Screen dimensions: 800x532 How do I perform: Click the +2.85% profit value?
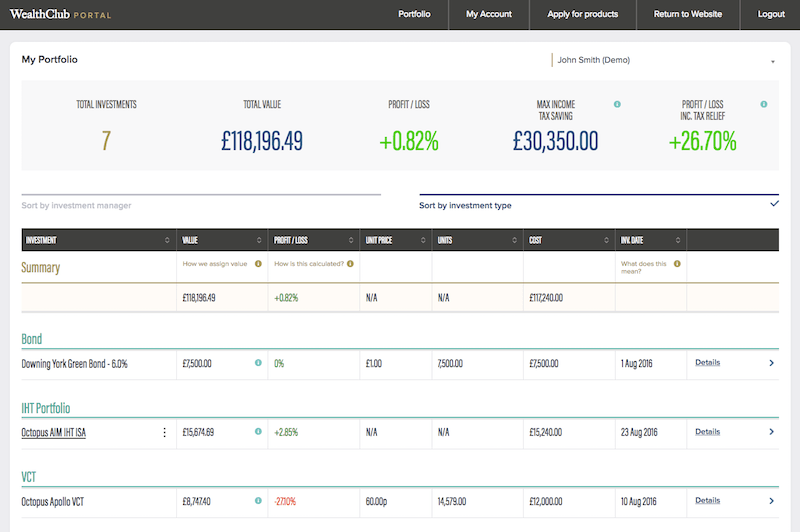pos(286,433)
